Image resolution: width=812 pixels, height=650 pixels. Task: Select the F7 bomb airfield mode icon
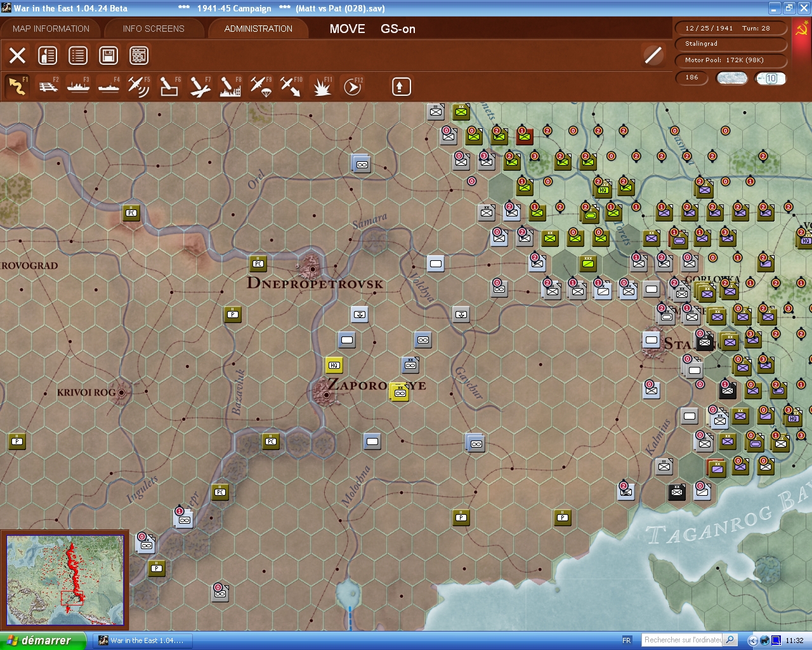click(200, 86)
